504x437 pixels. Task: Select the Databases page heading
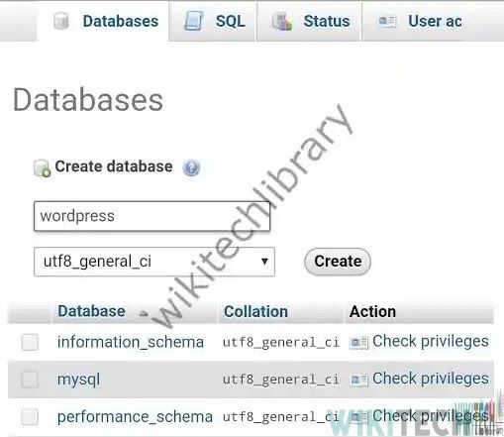point(88,100)
